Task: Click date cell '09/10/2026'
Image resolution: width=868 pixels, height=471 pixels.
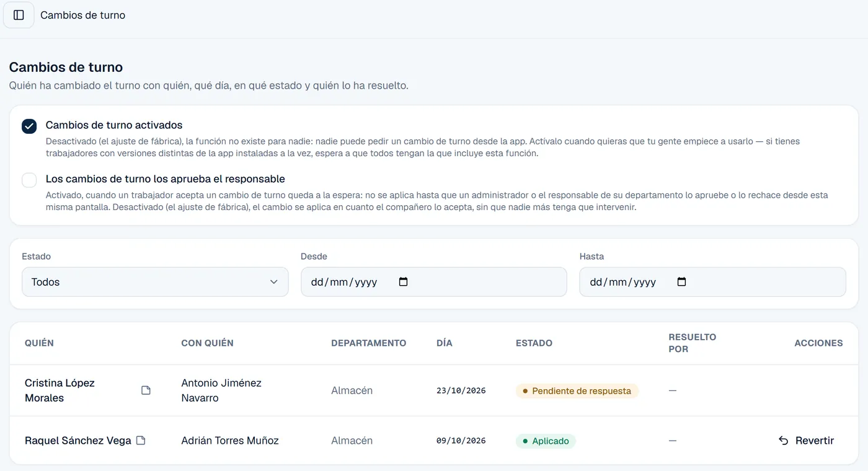Action: click(461, 441)
